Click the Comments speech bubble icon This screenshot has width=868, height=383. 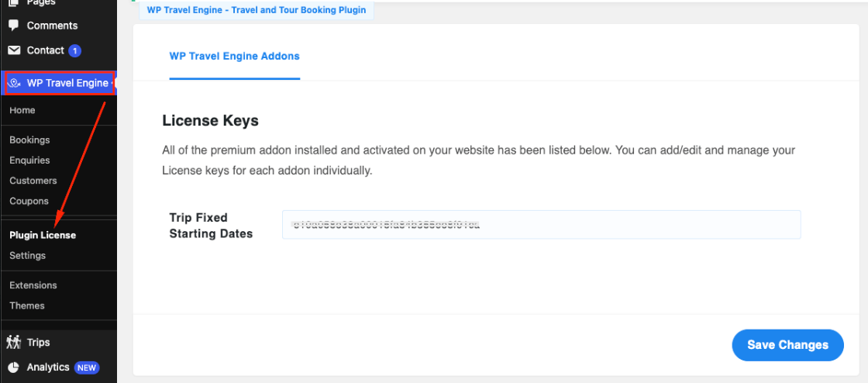pyautogui.click(x=14, y=26)
